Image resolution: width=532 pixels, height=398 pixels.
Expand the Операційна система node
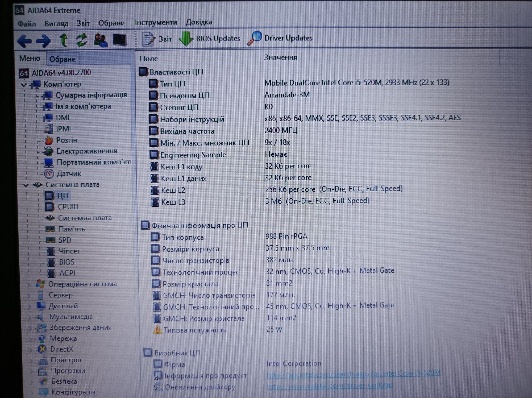coord(29,285)
